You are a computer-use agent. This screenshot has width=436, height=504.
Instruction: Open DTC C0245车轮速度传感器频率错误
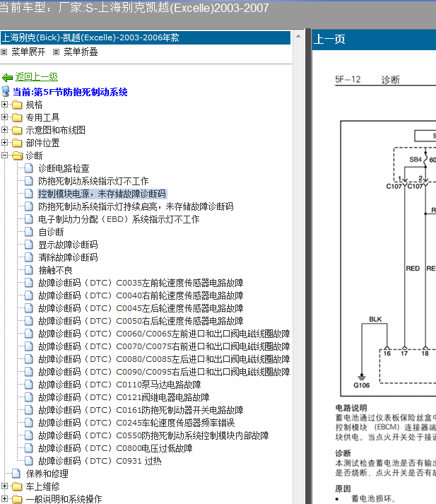click(136, 423)
